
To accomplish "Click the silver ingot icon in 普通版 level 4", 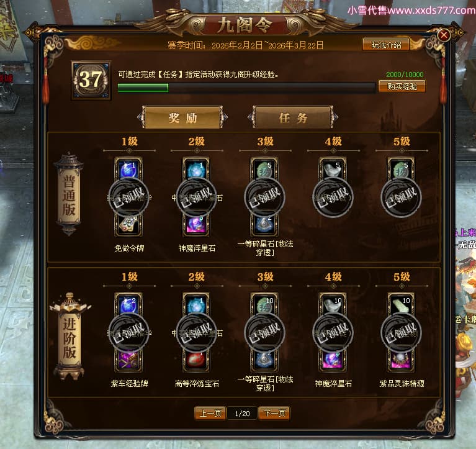I will coord(333,170).
